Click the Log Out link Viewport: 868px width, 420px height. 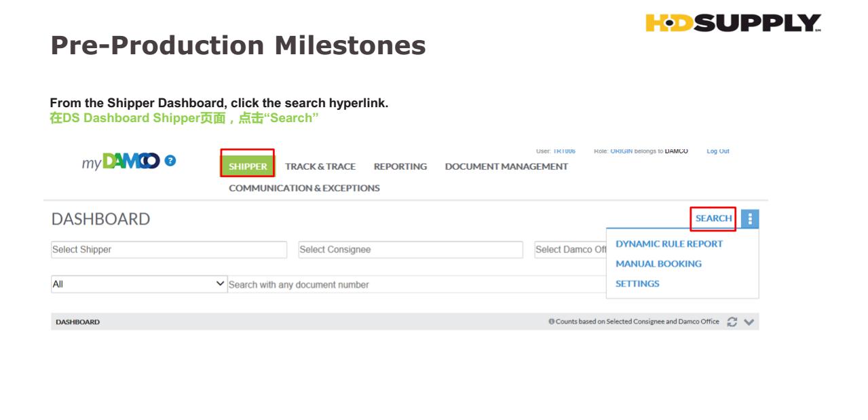[x=718, y=151]
